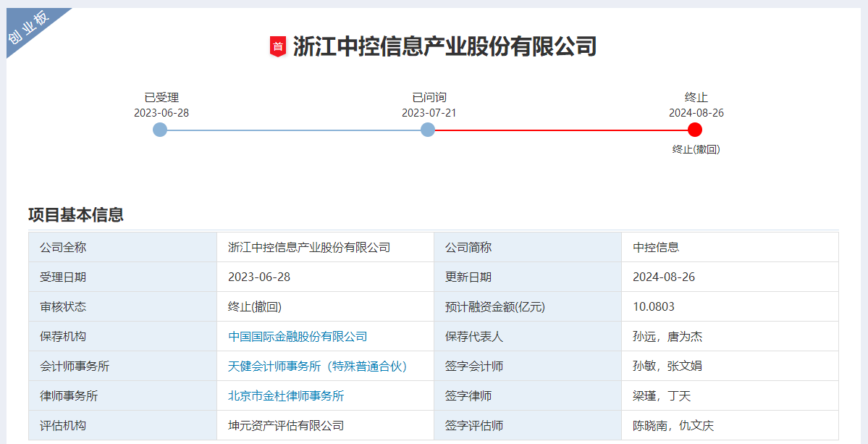Click the red 终止 timeline dot
The height and width of the screenshot is (444, 868).
coord(695,130)
